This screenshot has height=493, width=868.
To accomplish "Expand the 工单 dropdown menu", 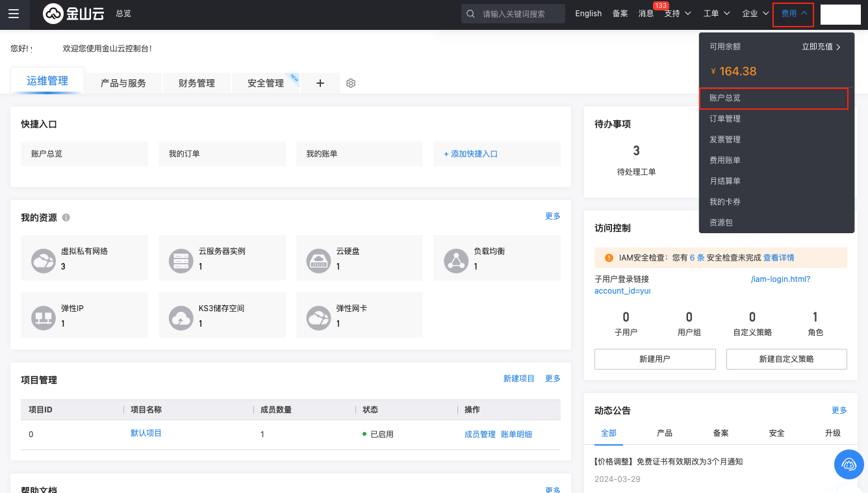I will pyautogui.click(x=717, y=14).
